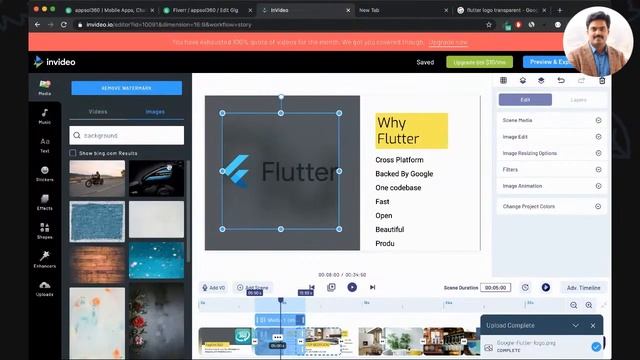The height and width of the screenshot is (360, 640).
Task: Bring layer forward with stack icon
Action: (x=541, y=80)
